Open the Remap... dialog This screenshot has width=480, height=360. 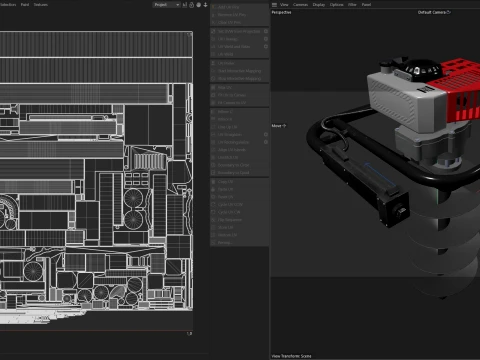click(239, 243)
